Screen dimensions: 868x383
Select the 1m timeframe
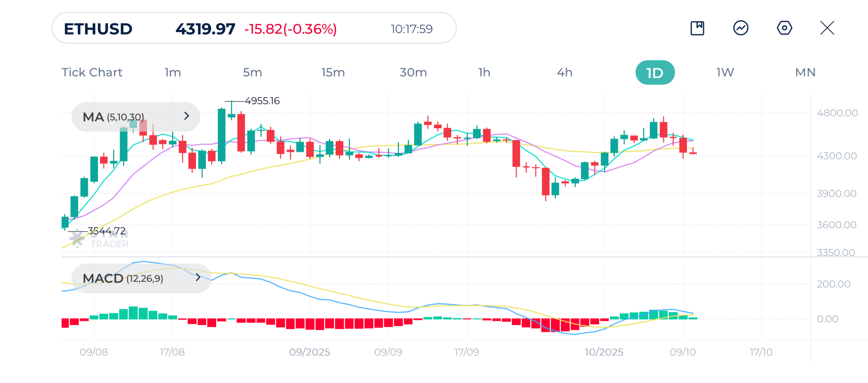[x=173, y=72]
